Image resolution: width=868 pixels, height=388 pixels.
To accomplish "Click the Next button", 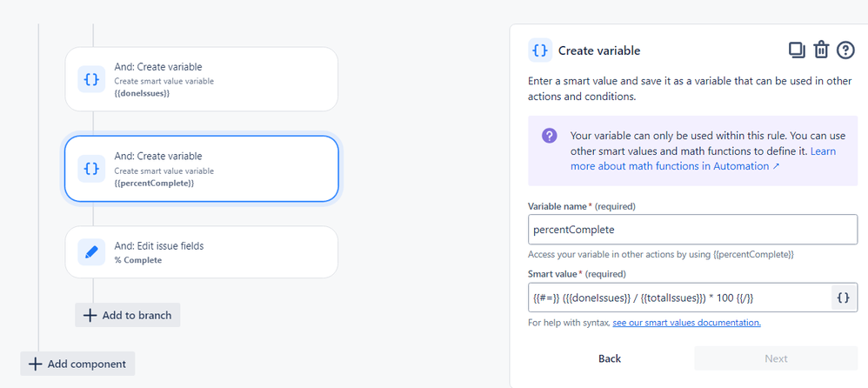I will click(x=776, y=358).
